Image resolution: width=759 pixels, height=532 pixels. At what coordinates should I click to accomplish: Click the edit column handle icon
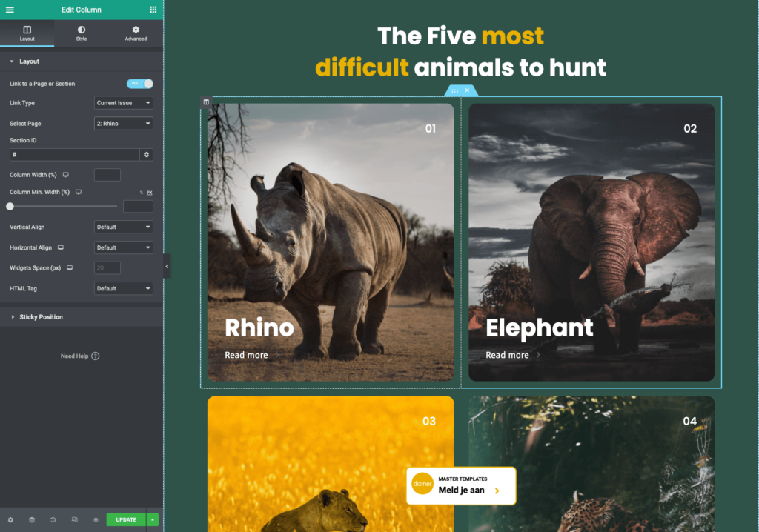[206, 102]
